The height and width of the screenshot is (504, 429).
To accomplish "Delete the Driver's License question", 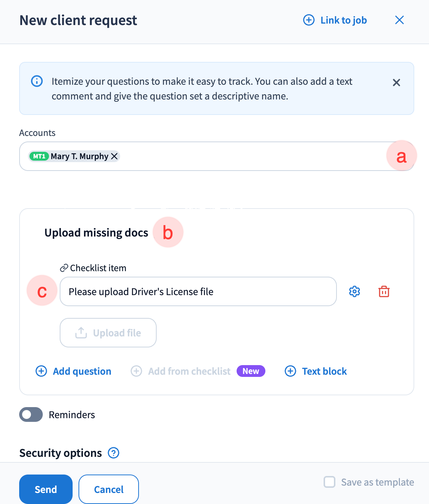I will pos(384,291).
